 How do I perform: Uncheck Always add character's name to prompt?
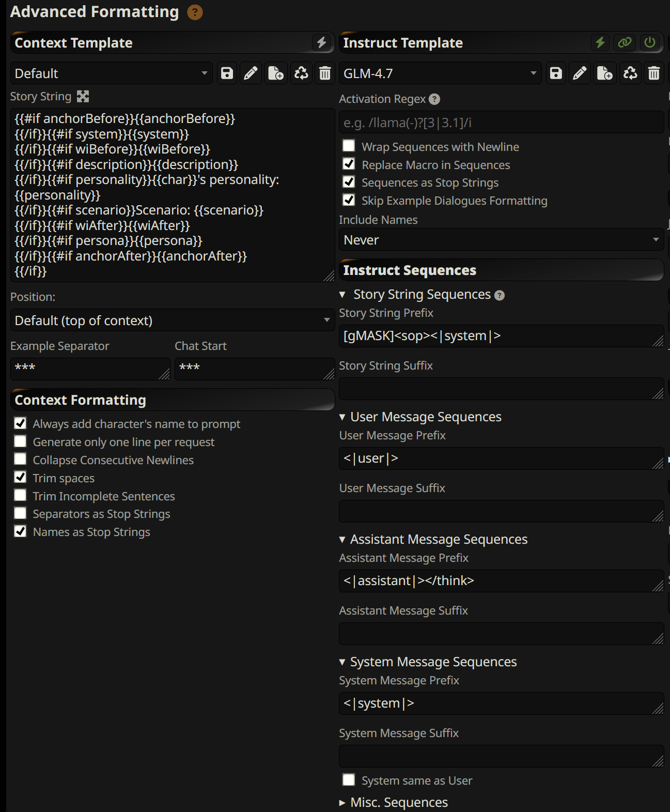click(20, 423)
